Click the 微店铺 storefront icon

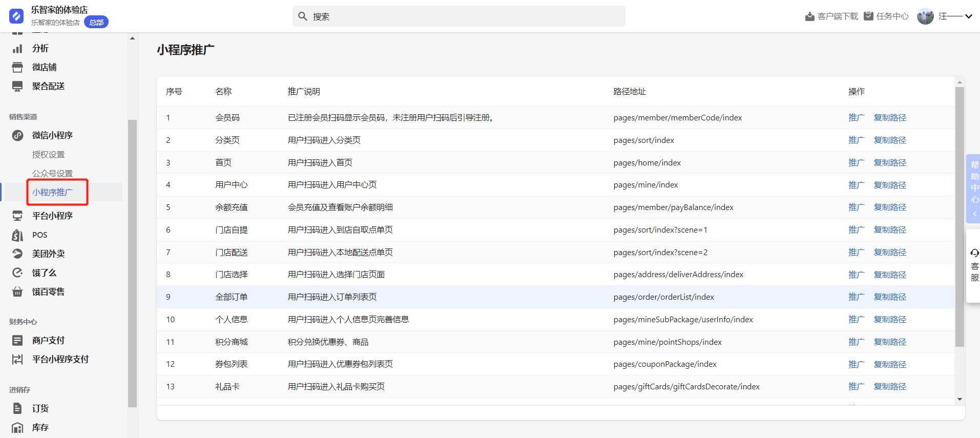pyautogui.click(x=17, y=68)
